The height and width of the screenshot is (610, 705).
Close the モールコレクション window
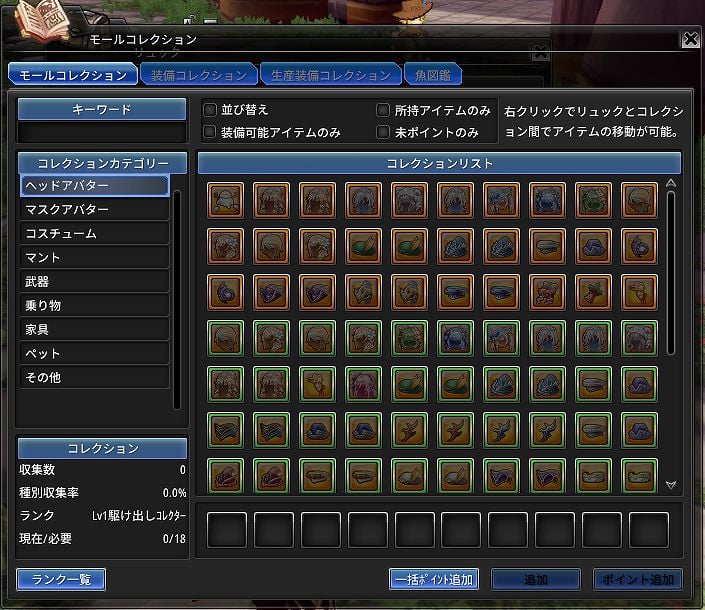(689, 40)
